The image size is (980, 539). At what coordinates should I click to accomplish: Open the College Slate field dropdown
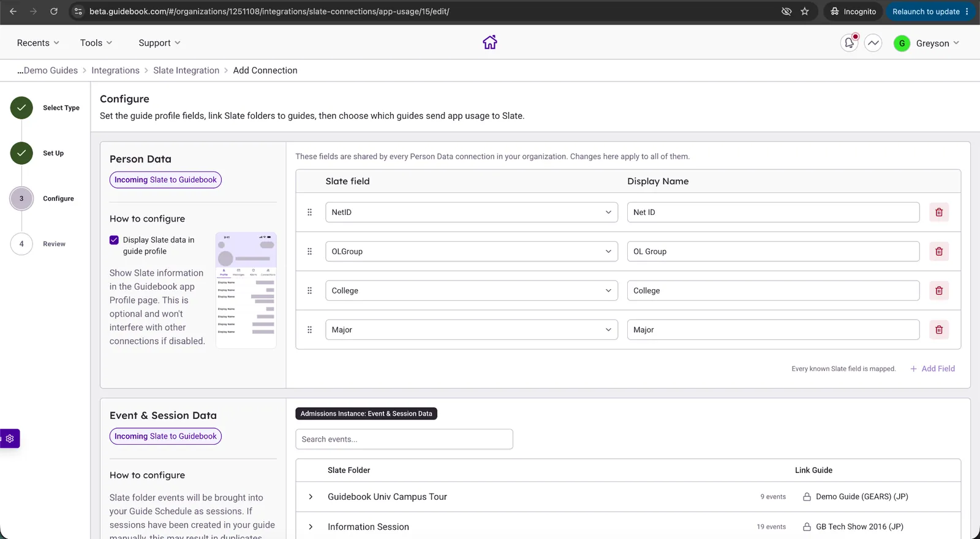point(472,290)
